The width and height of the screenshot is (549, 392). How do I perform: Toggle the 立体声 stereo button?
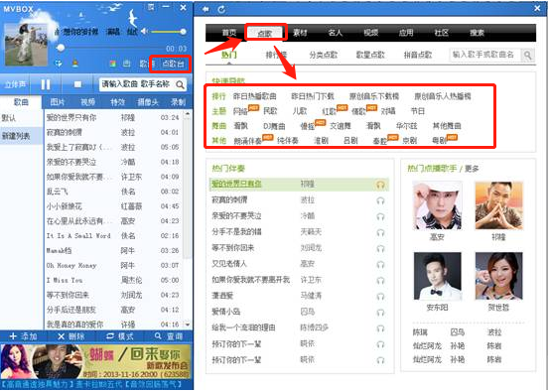pyautogui.click(x=15, y=84)
